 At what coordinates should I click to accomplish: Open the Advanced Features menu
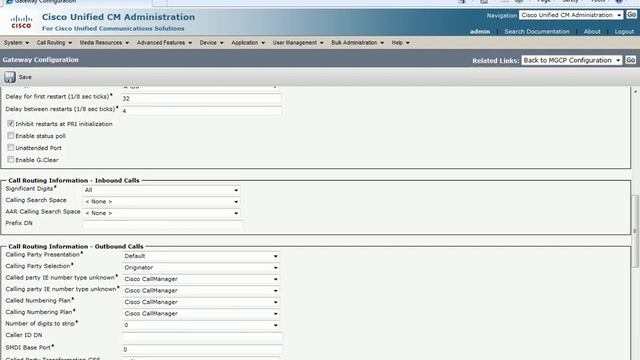[164, 42]
